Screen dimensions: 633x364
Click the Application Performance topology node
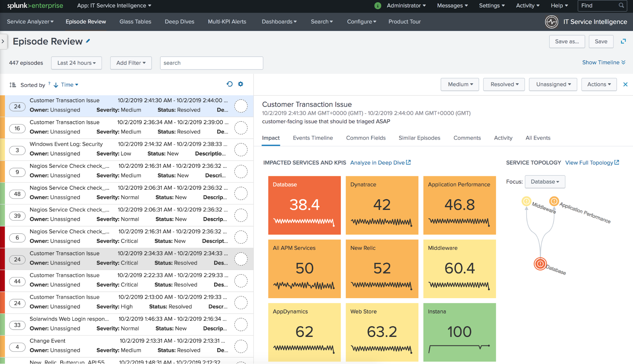coord(554,201)
